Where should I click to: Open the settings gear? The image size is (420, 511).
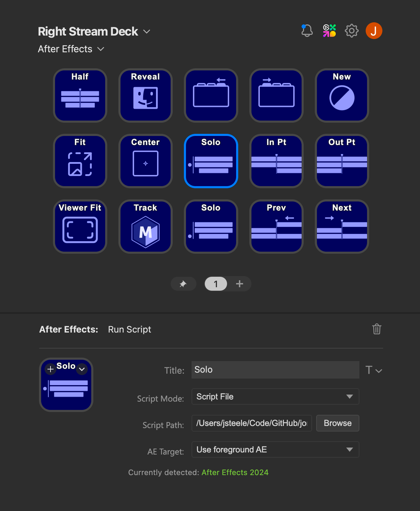352,31
